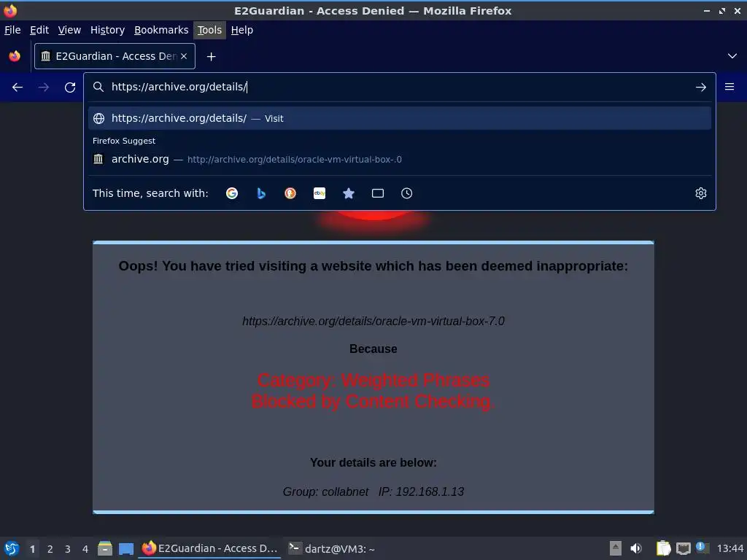Open file manager taskbar icon

[x=105, y=548]
